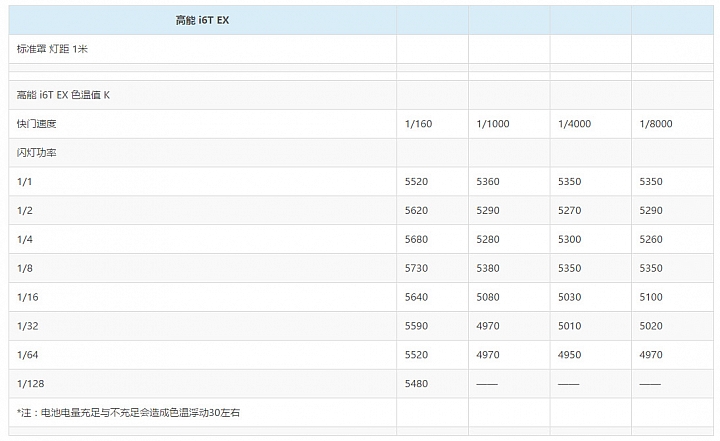The image size is (720, 441).
Task: Click the value '5520' in the 1/1 row
Action: click(x=416, y=182)
